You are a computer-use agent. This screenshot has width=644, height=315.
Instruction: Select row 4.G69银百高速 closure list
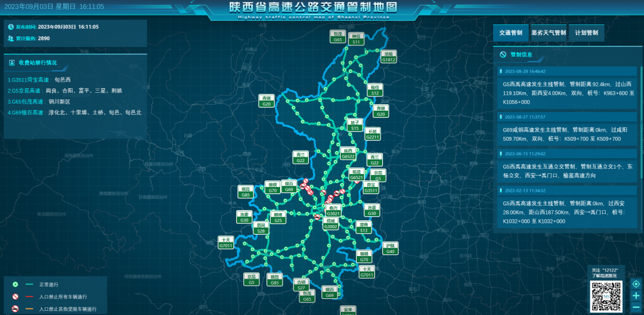pyautogui.click(x=75, y=112)
